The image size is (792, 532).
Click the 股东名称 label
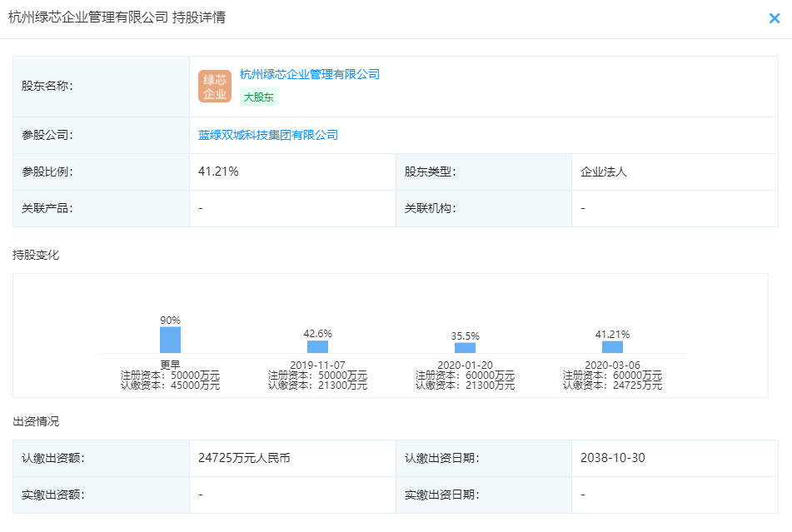[x=47, y=87]
